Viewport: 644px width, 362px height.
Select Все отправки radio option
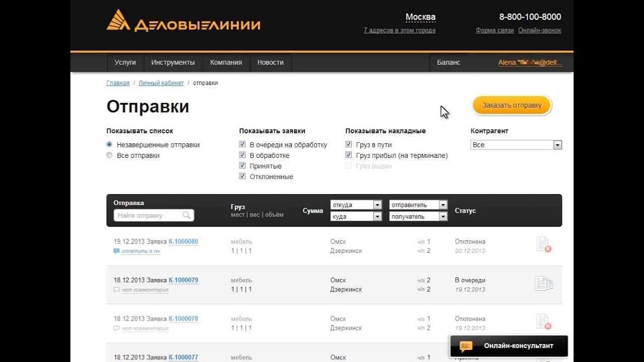pyautogui.click(x=109, y=155)
